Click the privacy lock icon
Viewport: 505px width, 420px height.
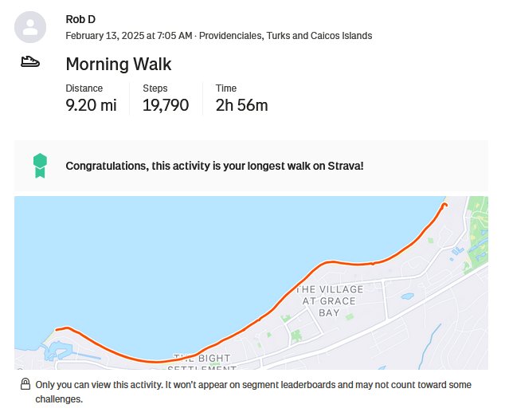25,384
